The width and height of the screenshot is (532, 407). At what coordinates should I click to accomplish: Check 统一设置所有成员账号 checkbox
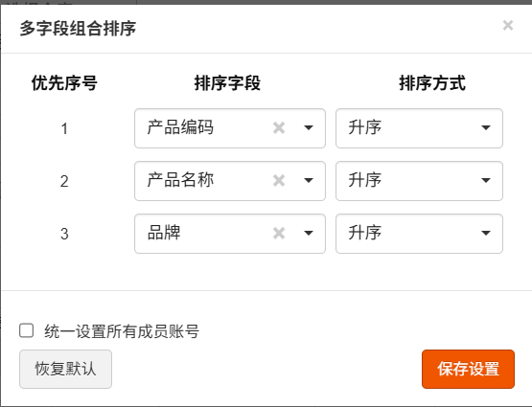(26, 330)
